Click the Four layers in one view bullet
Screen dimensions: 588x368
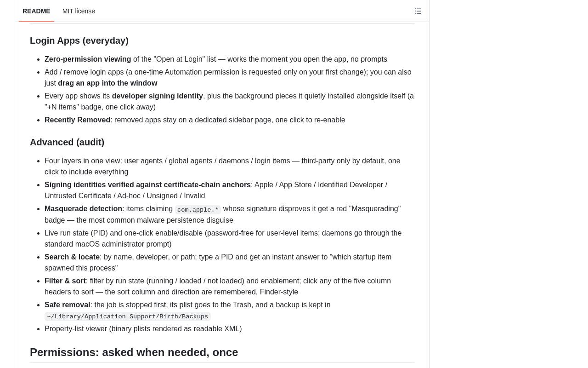pos(222,166)
